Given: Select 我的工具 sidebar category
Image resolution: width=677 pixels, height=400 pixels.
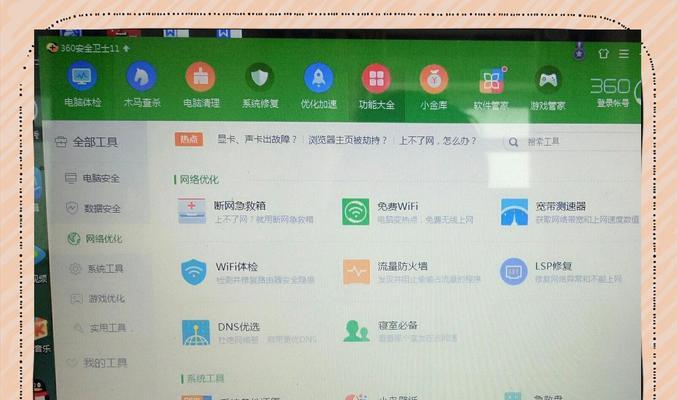Looking at the screenshot, I should pyautogui.click(x=97, y=363).
